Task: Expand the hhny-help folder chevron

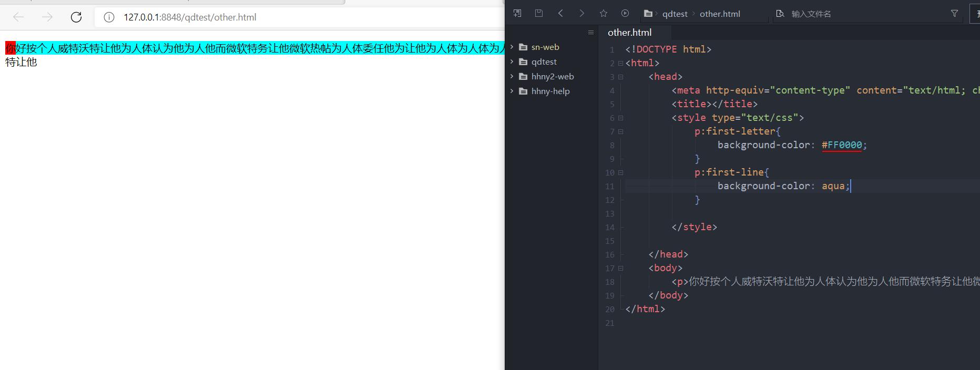Action: [x=512, y=91]
